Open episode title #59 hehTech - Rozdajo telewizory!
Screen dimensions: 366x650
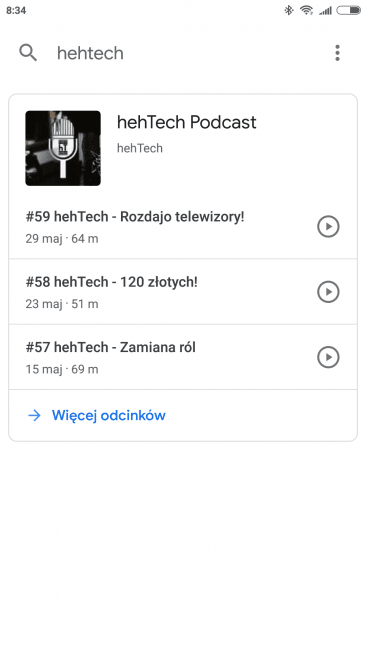[135, 217]
